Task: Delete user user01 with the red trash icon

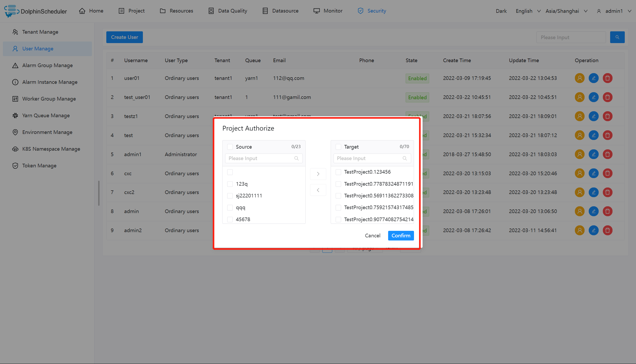Action: (607, 78)
